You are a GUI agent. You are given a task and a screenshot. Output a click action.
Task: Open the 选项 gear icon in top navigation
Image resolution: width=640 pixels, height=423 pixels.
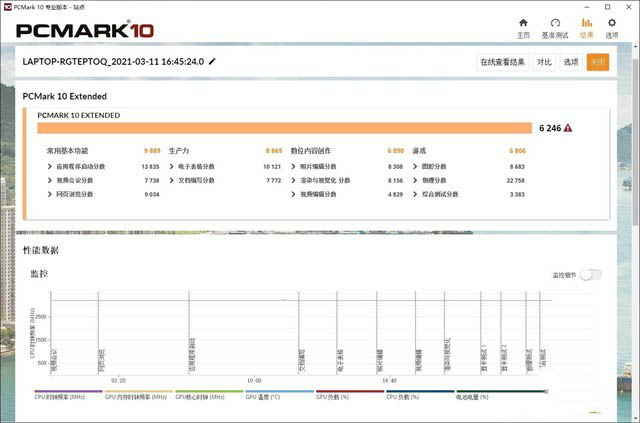pos(611,23)
